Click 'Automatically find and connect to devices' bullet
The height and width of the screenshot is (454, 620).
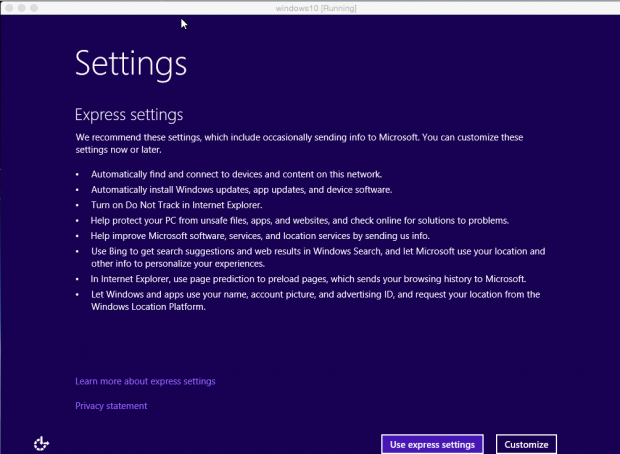[x=236, y=174]
